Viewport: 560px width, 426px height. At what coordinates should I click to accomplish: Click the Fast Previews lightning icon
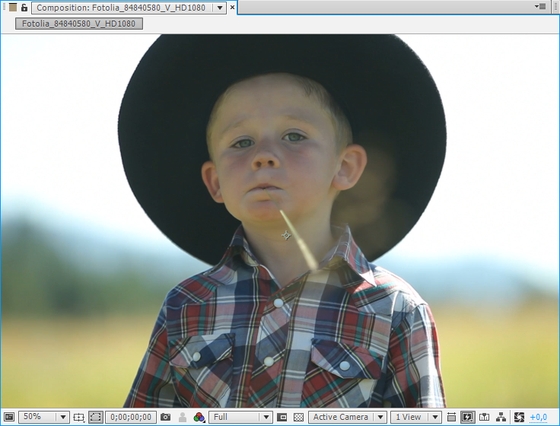468,417
